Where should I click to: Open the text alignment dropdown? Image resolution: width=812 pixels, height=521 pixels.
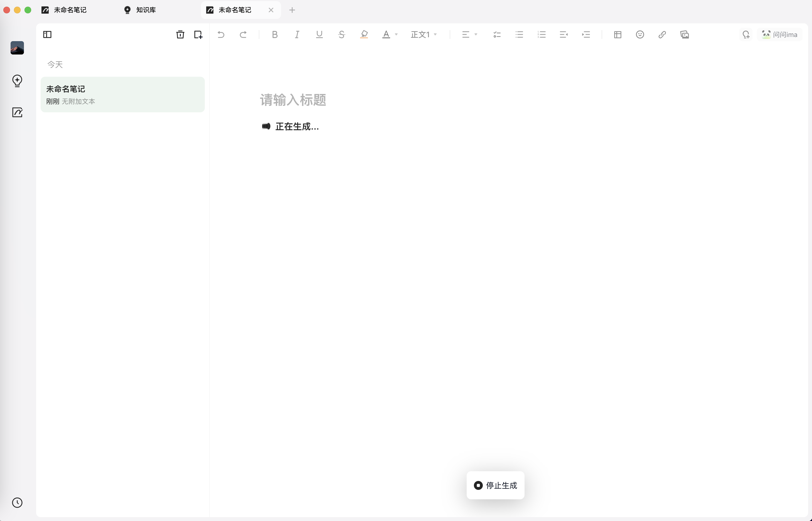469,34
